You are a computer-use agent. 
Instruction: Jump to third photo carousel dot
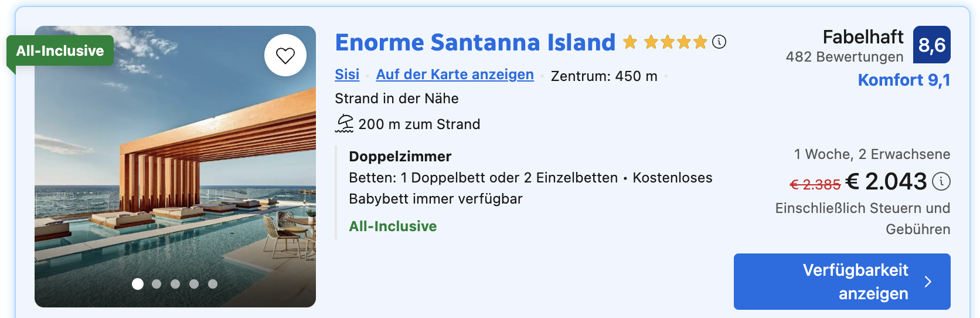[x=175, y=284]
